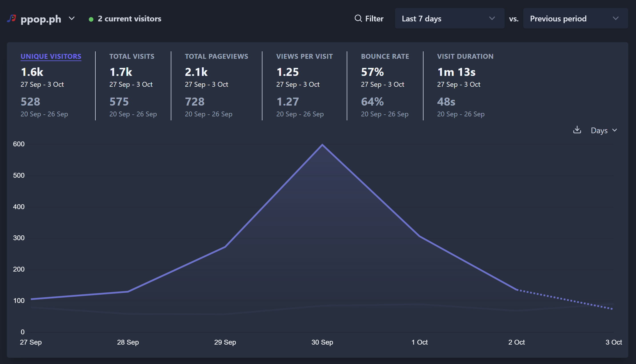Screen dimensions: 636x364
Task: Click the 2 current visitors link
Action: coord(129,19)
